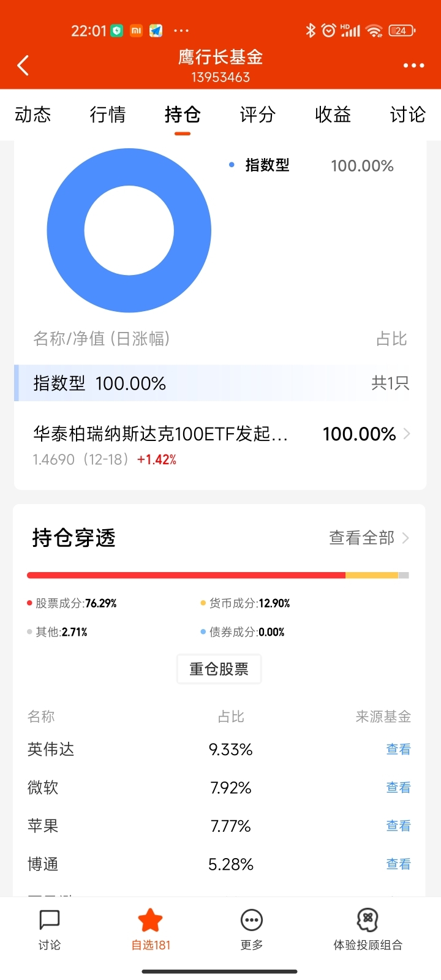The height and width of the screenshot is (980, 441).
Task: Tap the back arrow icon
Action: pos(23,66)
